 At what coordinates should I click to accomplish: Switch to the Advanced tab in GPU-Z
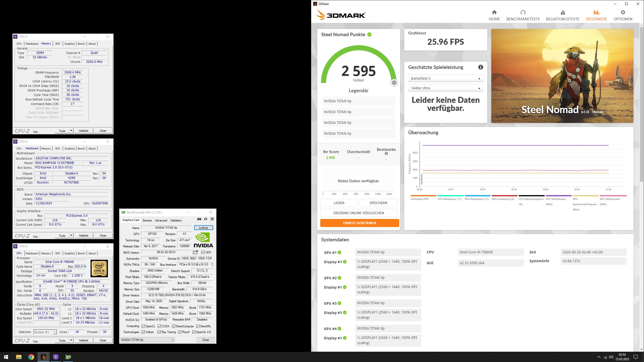[x=161, y=220]
